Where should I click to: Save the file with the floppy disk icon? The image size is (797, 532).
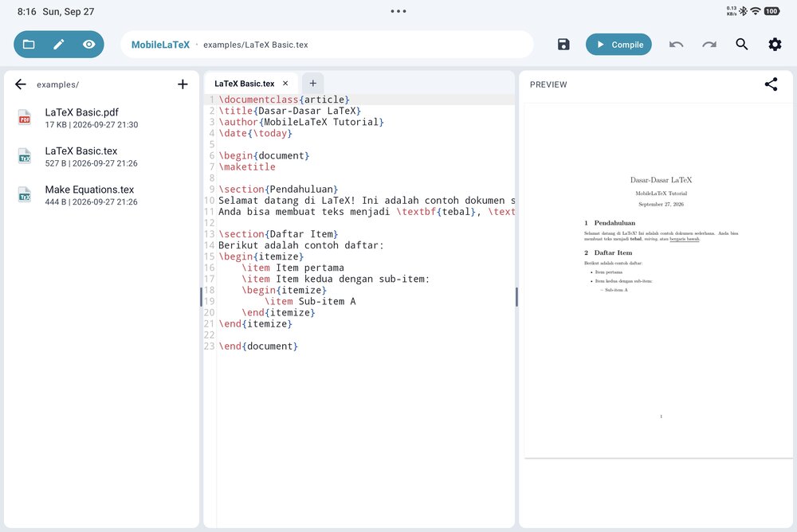coord(563,45)
